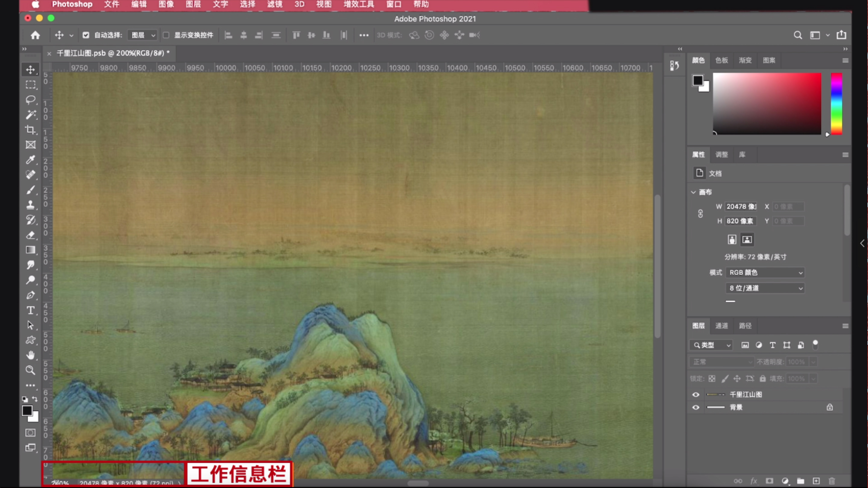Viewport: 868px width, 488px height.
Task: Open the Move tool preset picker arrow
Action: (71, 35)
